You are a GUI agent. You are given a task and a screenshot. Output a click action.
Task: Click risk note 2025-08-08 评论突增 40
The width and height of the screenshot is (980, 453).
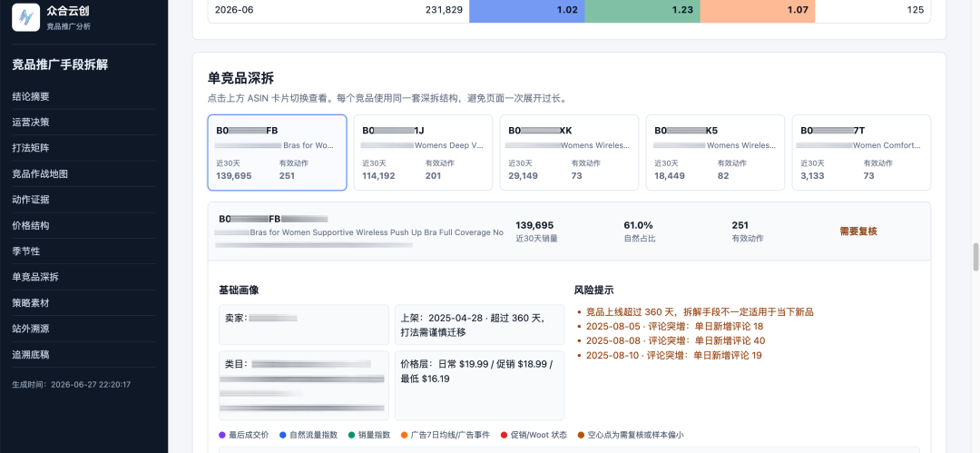pyautogui.click(x=676, y=340)
